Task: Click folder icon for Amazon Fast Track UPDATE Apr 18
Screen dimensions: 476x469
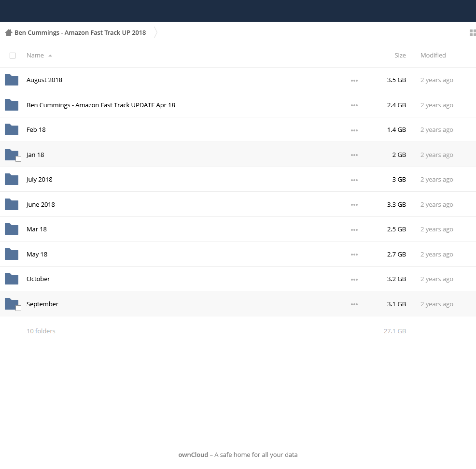Action: 12,105
